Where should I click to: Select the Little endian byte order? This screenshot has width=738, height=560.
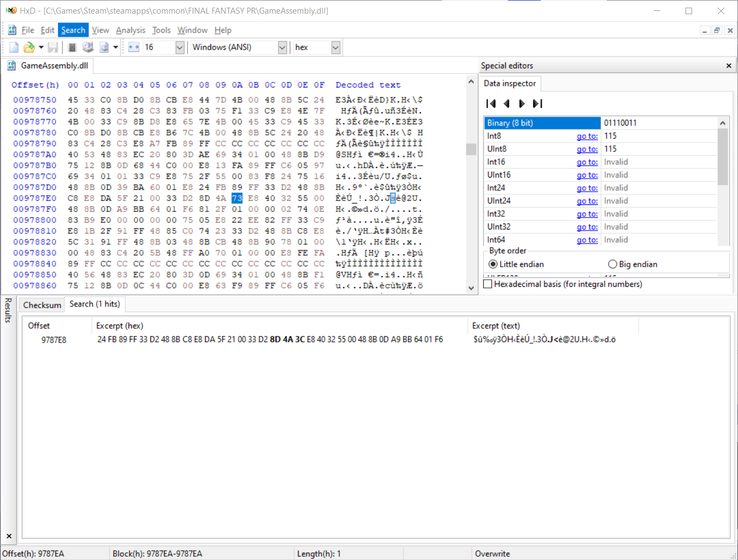[516, 264]
